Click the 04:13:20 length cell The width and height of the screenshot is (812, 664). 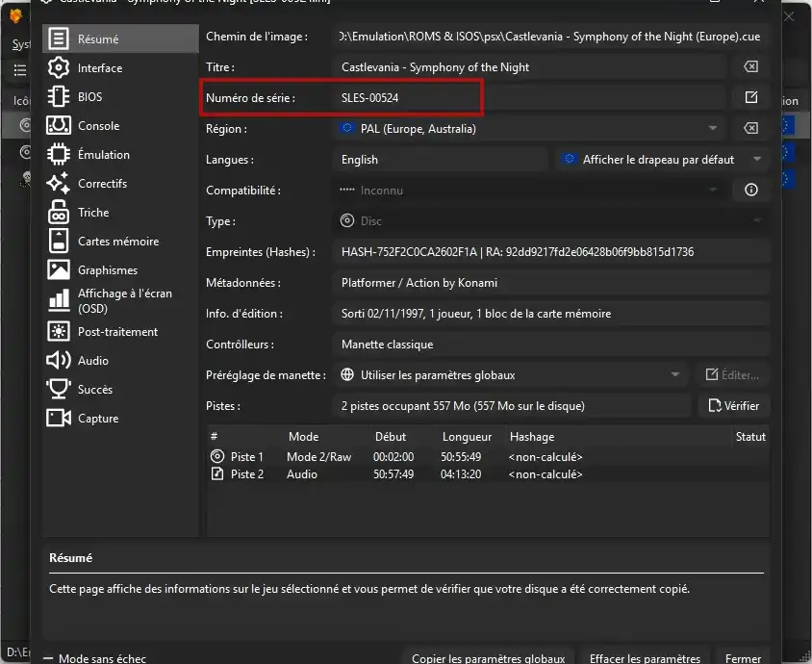[461, 473]
